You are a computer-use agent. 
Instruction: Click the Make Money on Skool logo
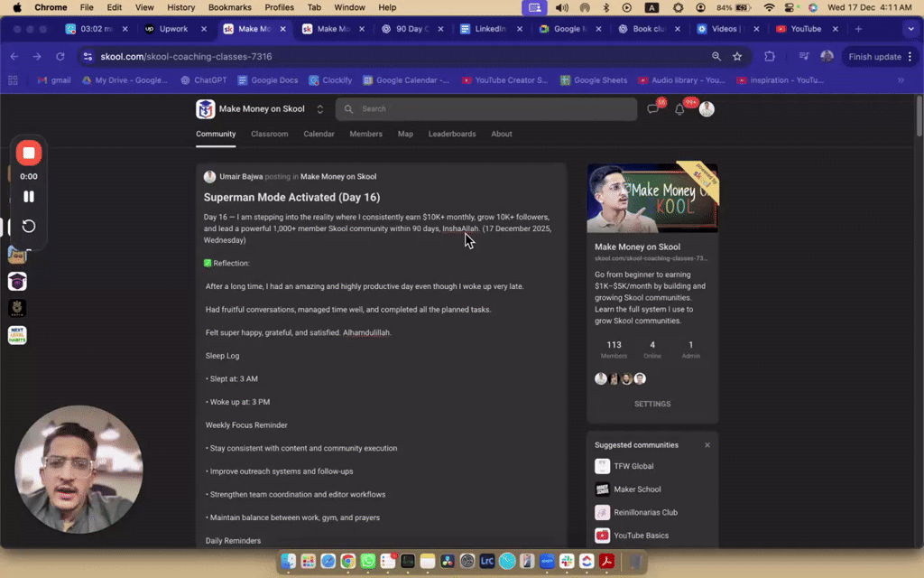click(206, 109)
